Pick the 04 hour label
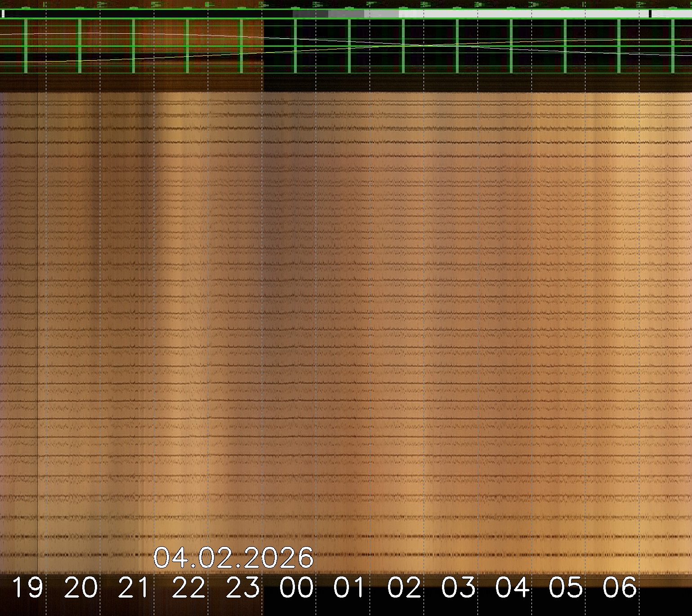 click(513, 588)
